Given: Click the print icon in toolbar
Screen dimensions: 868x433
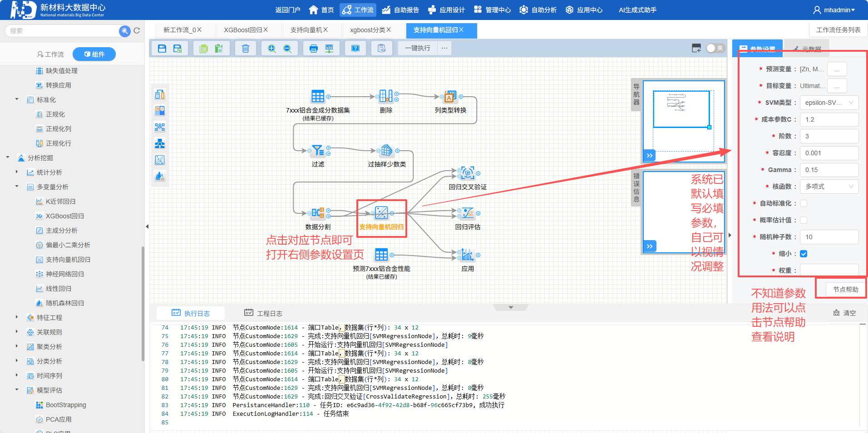Looking at the screenshot, I should [x=313, y=49].
